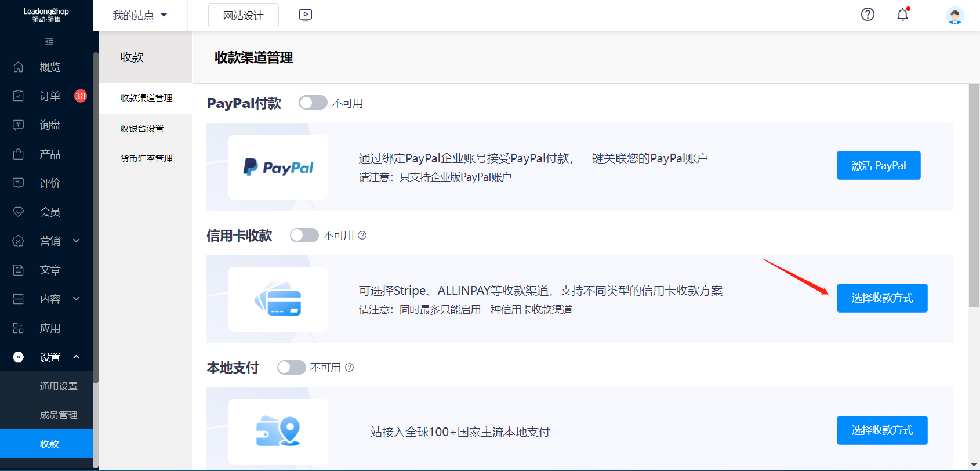
Task: Open user avatar profile
Action: [954, 16]
